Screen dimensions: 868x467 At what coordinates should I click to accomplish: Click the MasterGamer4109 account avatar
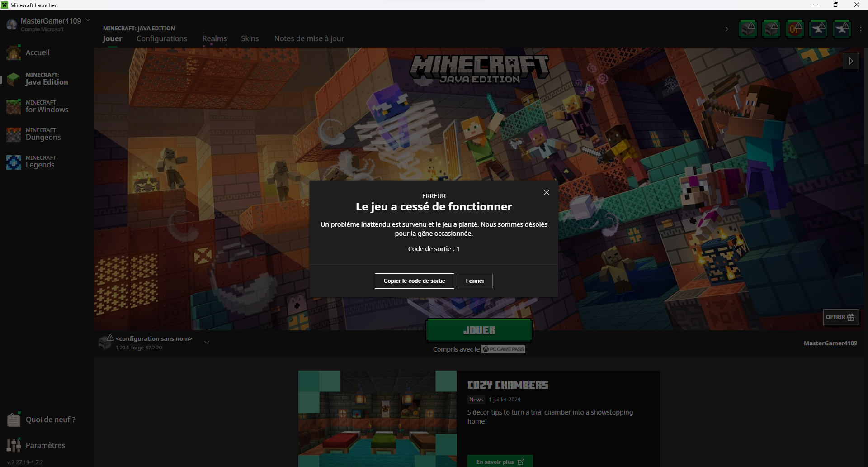click(x=12, y=24)
